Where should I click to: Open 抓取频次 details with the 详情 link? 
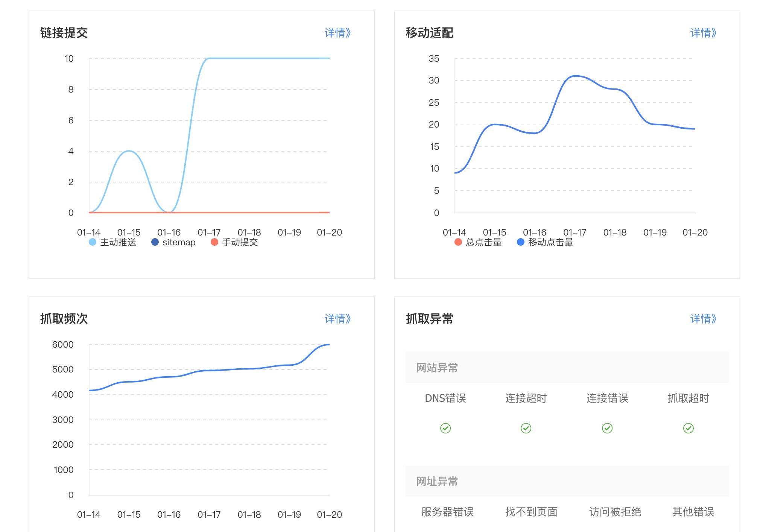[x=337, y=319]
